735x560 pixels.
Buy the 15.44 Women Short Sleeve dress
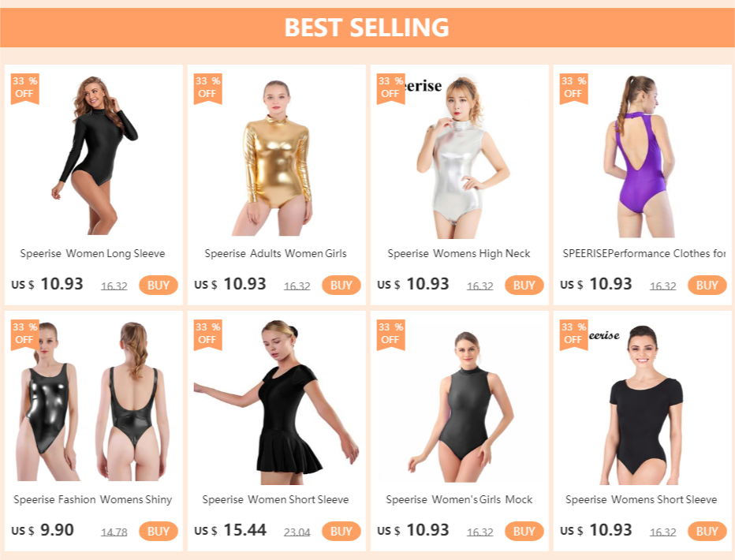click(x=341, y=531)
